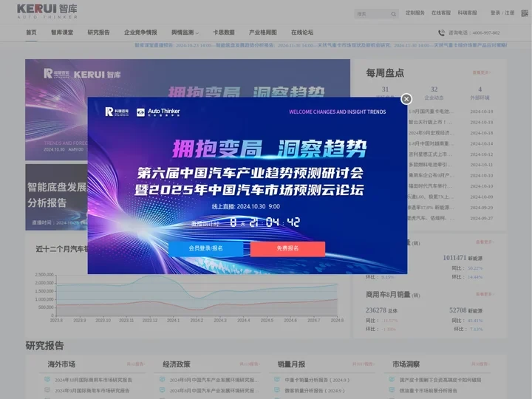Select the 外部环境 4 tab
Screen dimensions: 532x399
(480, 93)
